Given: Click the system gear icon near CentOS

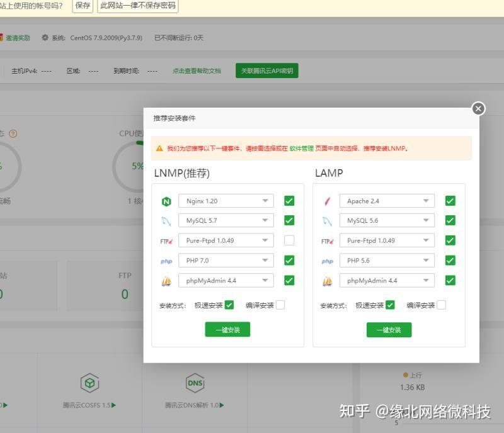Looking at the screenshot, I should tap(45, 38).
